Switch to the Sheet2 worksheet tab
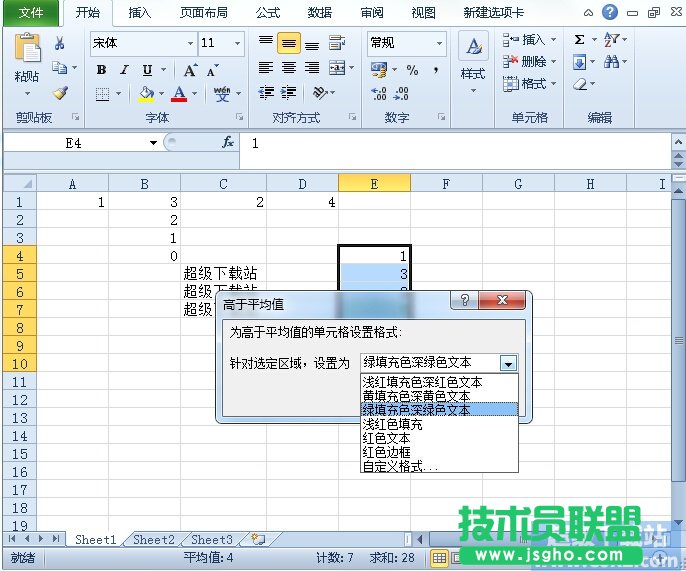The width and height of the screenshot is (686, 571). 154,540
